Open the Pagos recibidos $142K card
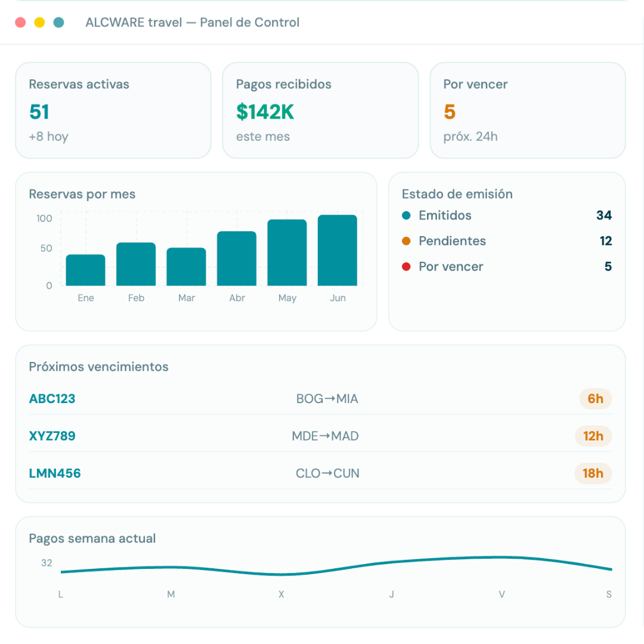The height and width of the screenshot is (644, 644). pyautogui.click(x=320, y=110)
